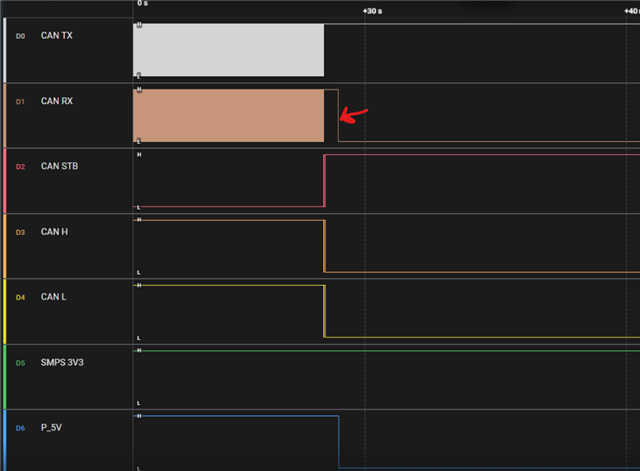Viewport: 640px width, 471px height.
Task: Click the D5 channel identifier
Action: 20,363
